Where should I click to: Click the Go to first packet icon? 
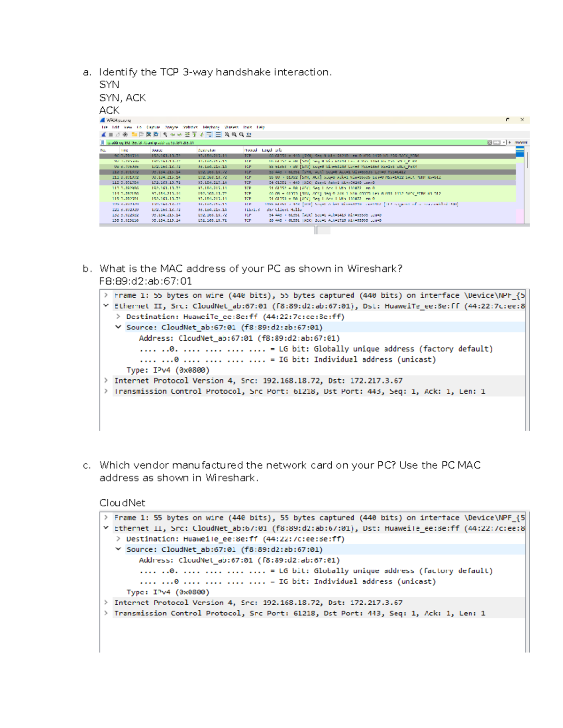click(x=195, y=135)
